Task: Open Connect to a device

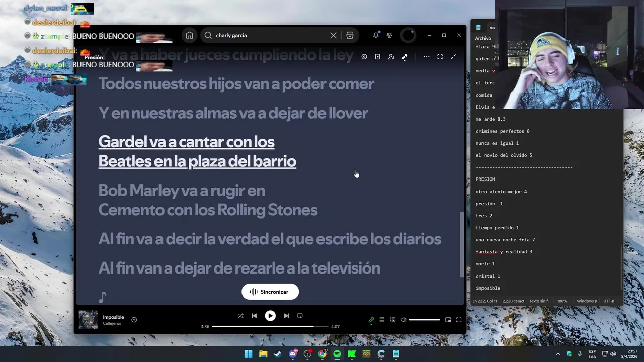Action: click(393, 320)
